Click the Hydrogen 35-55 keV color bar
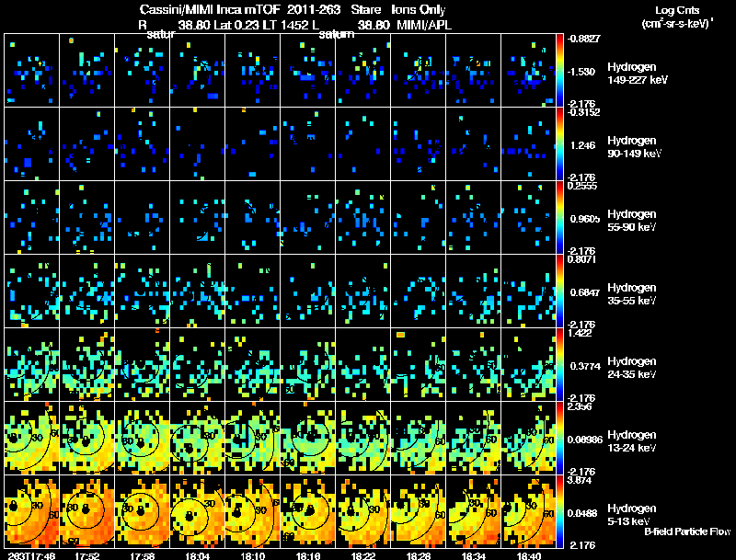This screenshot has height=560, width=736. [x=559, y=291]
